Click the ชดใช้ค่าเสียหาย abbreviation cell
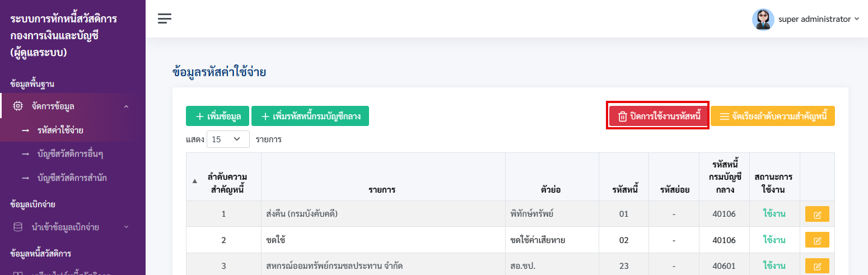Screen dimensions: 868x275 point(552,240)
